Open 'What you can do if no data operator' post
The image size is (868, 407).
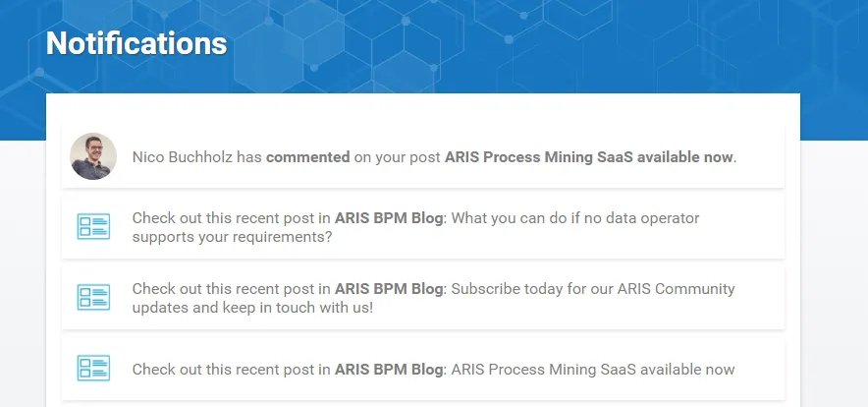(x=575, y=218)
